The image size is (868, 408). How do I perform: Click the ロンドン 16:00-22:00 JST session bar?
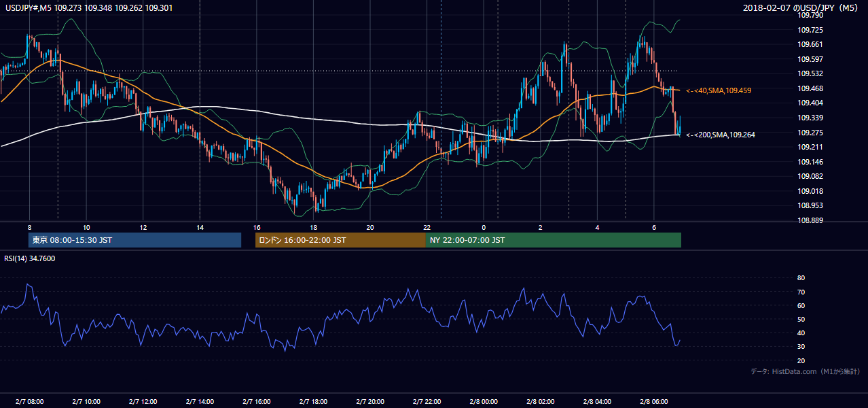coord(340,240)
